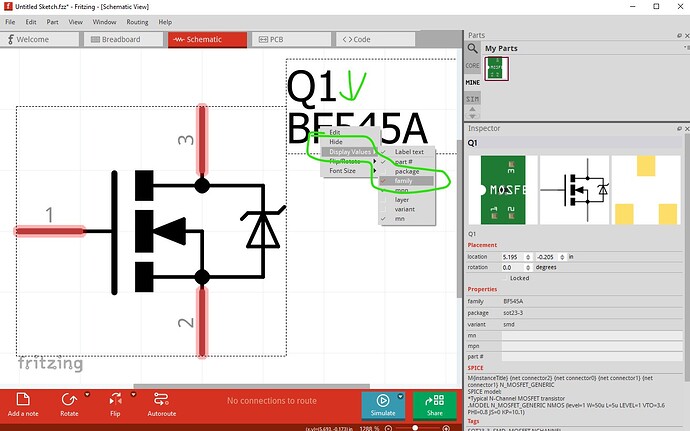Image resolution: width=690 pixels, height=431 pixels.
Task: Click the empty mpn property field
Action: pos(592,346)
